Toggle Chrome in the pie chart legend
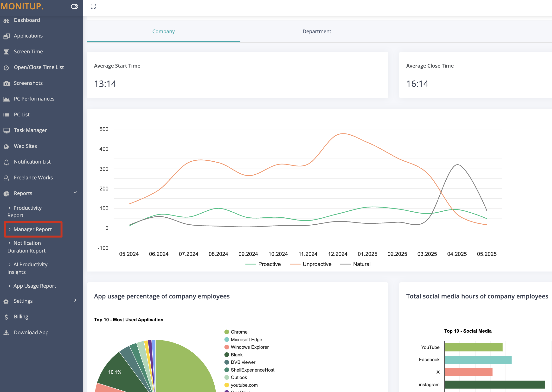The image size is (552, 392). click(x=236, y=332)
